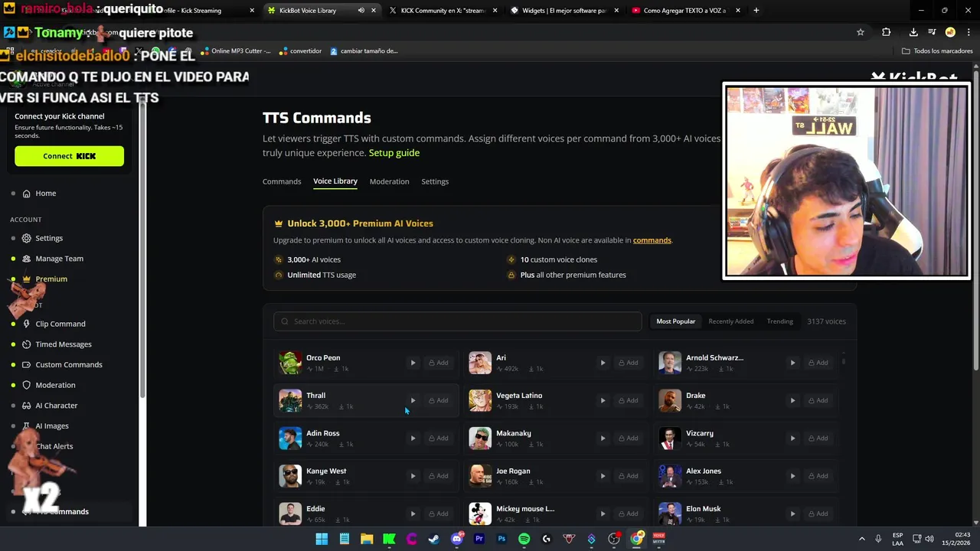Add the Vizcarry voice
980x551 pixels.
[818, 438]
